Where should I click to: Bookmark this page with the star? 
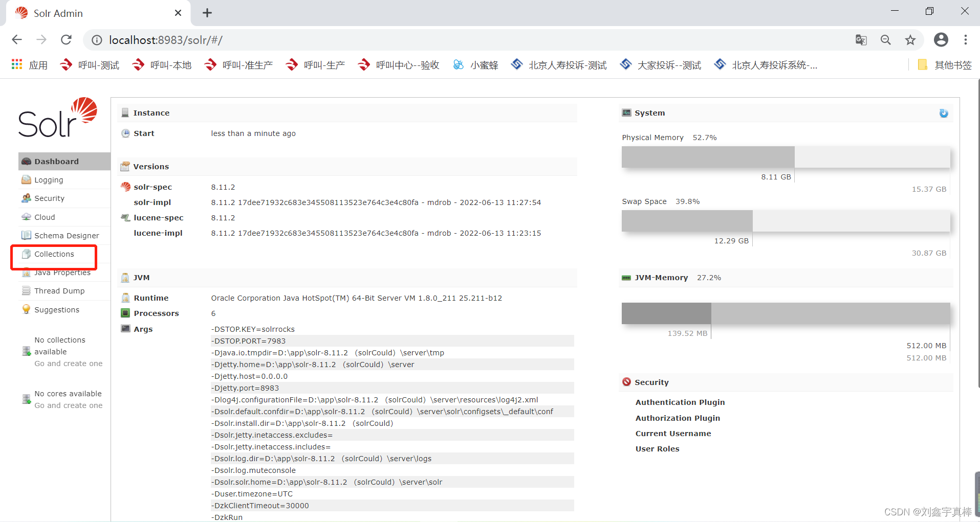[x=910, y=40]
